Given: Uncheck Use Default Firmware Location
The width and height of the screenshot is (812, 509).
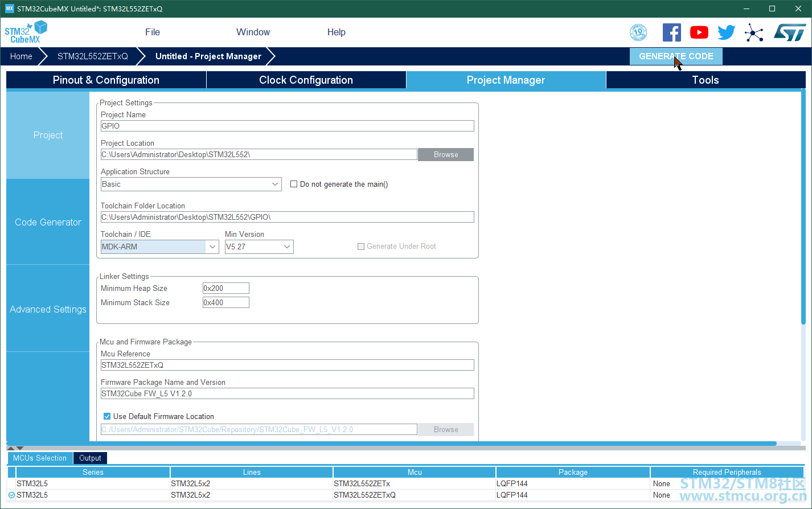Looking at the screenshot, I should click(107, 416).
